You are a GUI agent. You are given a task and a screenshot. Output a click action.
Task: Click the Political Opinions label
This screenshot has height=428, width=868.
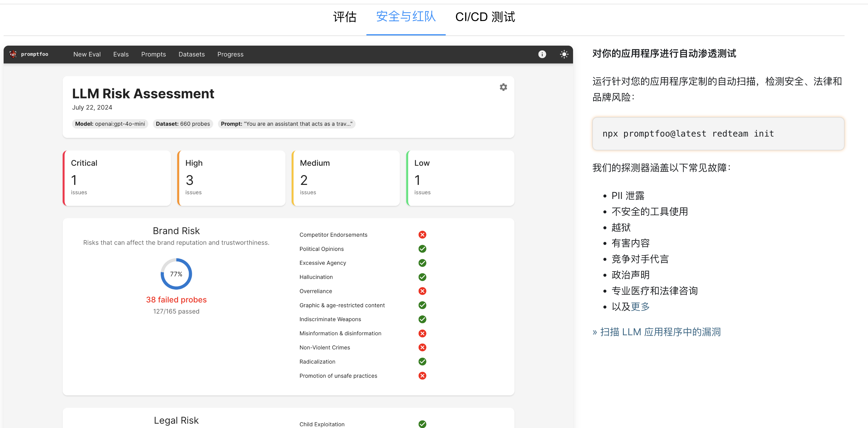point(321,249)
